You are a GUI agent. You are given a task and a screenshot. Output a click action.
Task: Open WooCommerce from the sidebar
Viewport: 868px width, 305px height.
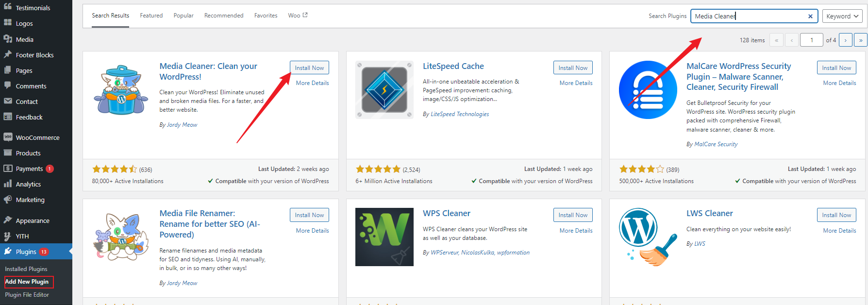pos(37,137)
